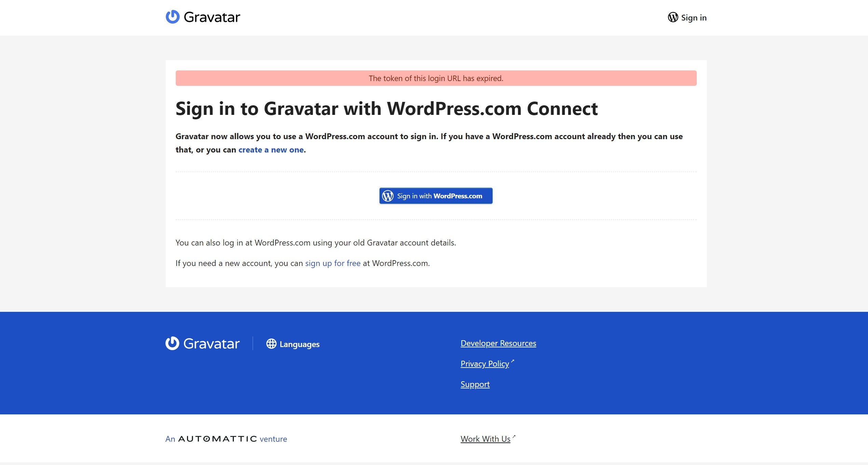This screenshot has height=465, width=868.
Task: Open the Developer Resources link
Action: pos(498,343)
